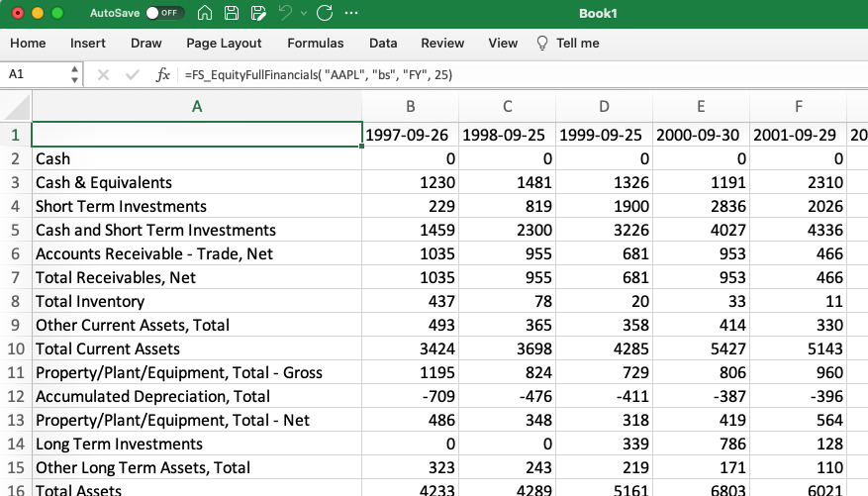
Task: Open the Data ribbon tab
Action: 383,44
